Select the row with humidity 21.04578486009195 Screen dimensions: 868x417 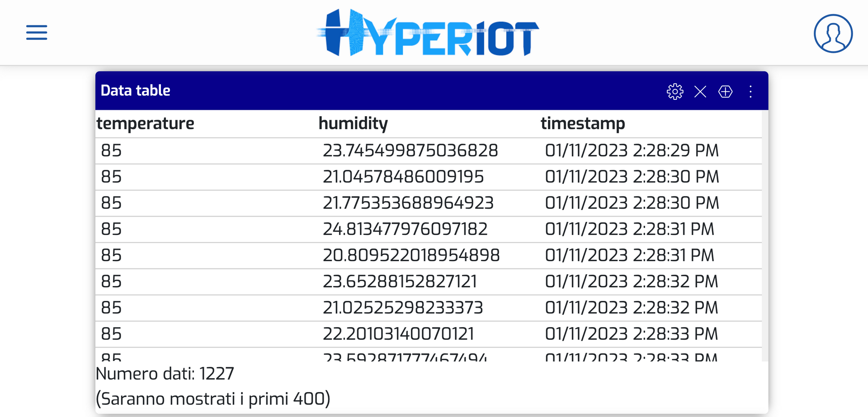point(403,177)
